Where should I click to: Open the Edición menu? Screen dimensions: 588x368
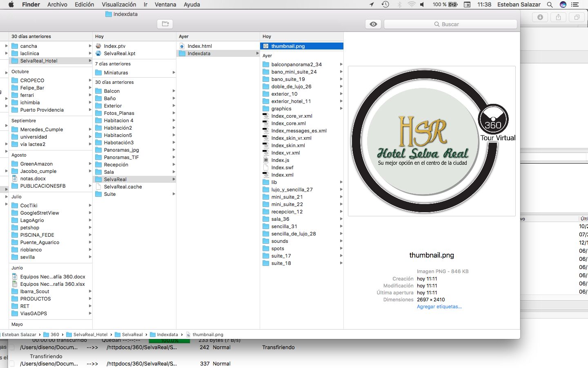(85, 4)
